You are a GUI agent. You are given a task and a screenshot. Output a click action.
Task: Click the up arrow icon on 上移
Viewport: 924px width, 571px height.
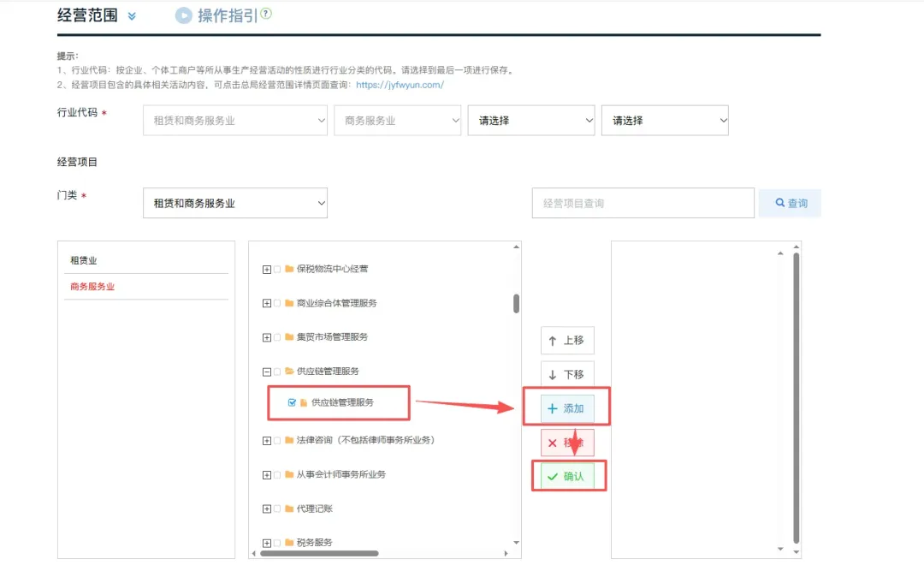(x=554, y=340)
